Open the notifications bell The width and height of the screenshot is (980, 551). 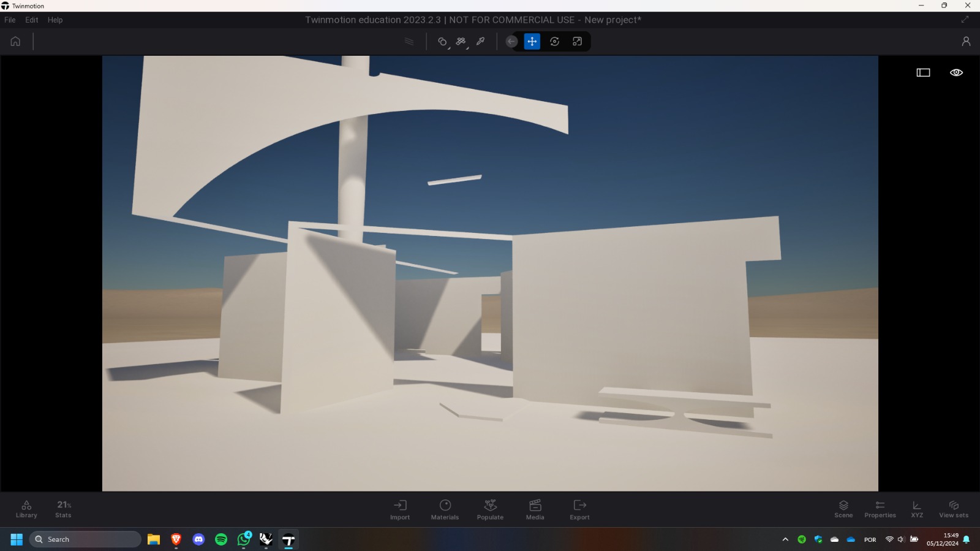point(967,539)
